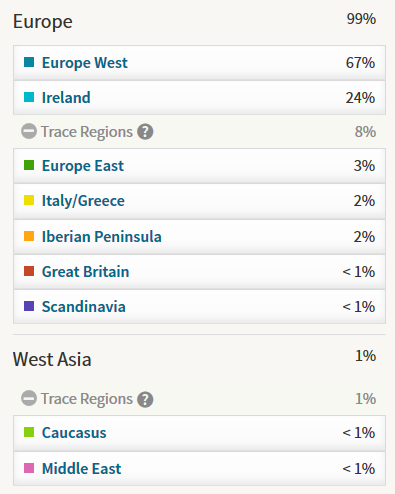Click the Italy/Greece yellow swatch
Screen dimensions: 395x494
coord(29,200)
